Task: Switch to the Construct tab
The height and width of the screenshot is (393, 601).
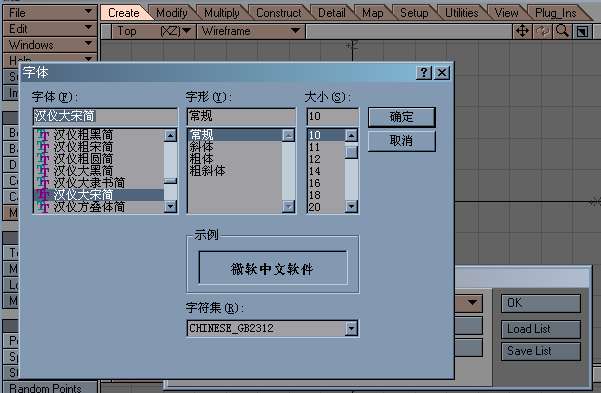Action: (278, 13)
